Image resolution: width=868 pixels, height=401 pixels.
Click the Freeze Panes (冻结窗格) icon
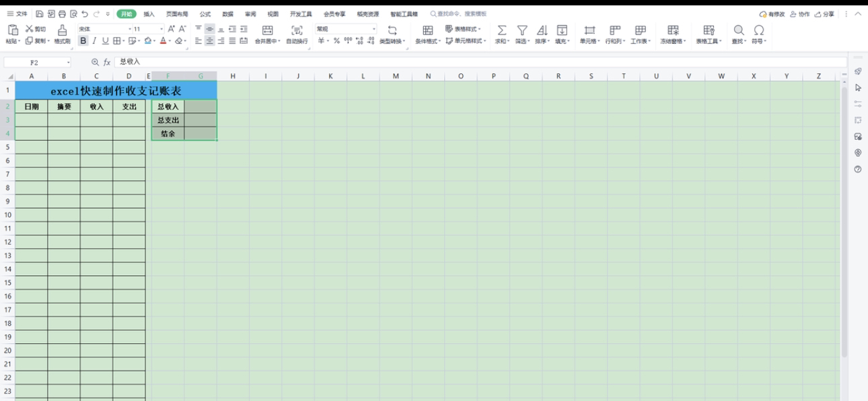pos(672,30)
